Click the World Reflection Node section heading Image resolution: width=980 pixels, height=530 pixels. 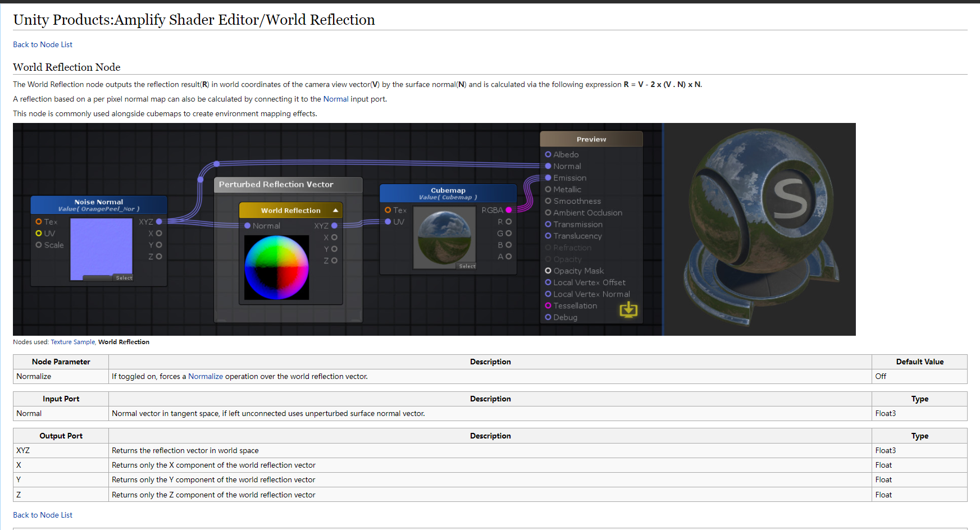coord(67,67)
